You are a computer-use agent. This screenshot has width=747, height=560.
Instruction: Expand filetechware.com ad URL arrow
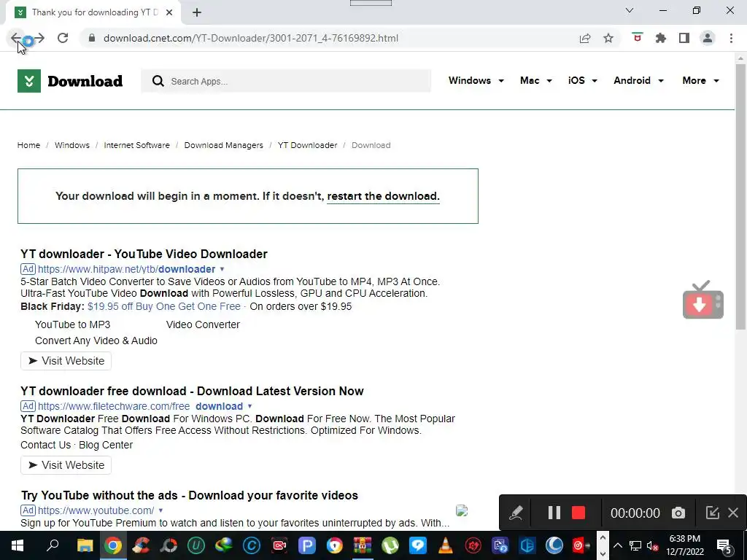[x=249, y=406]
